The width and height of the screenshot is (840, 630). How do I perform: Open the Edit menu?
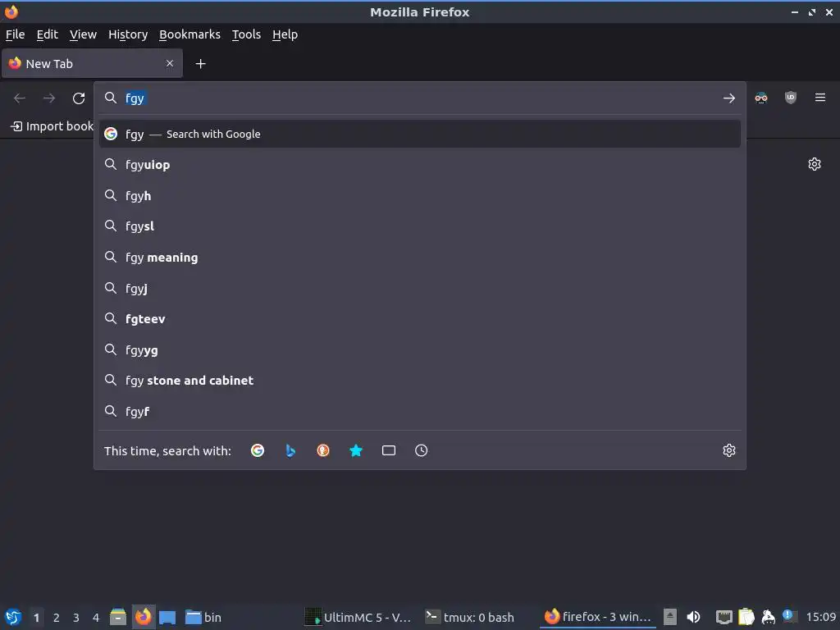(47, 34)
